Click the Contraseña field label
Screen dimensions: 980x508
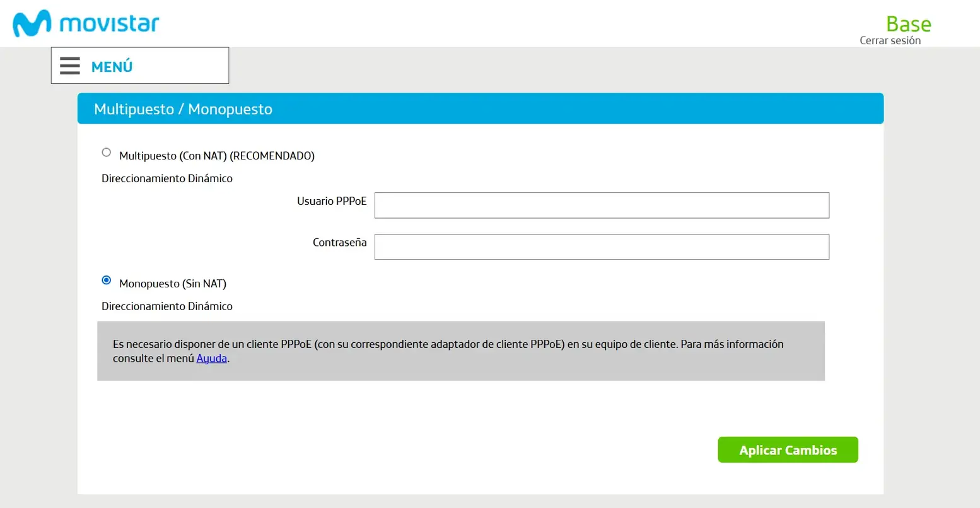[339, 243]
